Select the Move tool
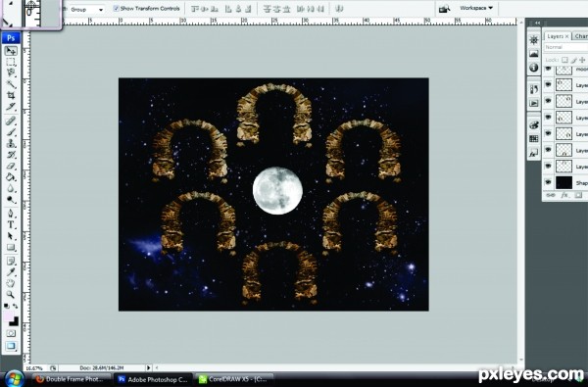This screenshot has height=387, width=588. [x=11, y=51]
